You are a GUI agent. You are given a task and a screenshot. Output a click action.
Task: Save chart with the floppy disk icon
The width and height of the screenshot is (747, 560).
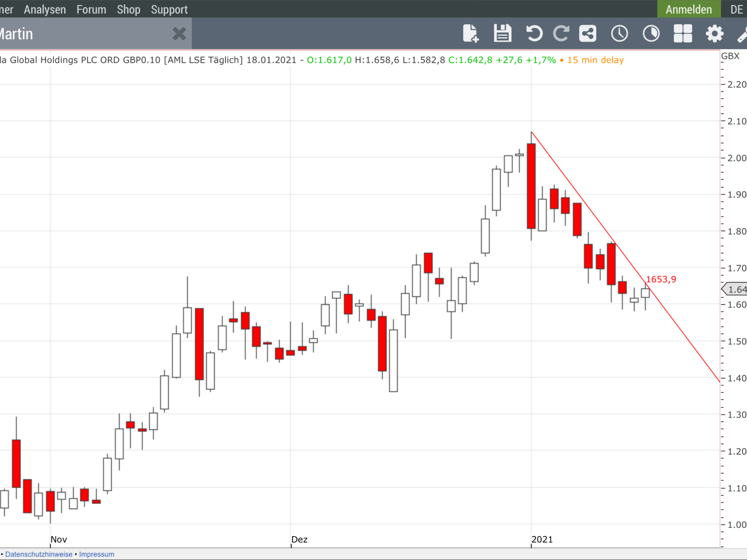point(502,34)
